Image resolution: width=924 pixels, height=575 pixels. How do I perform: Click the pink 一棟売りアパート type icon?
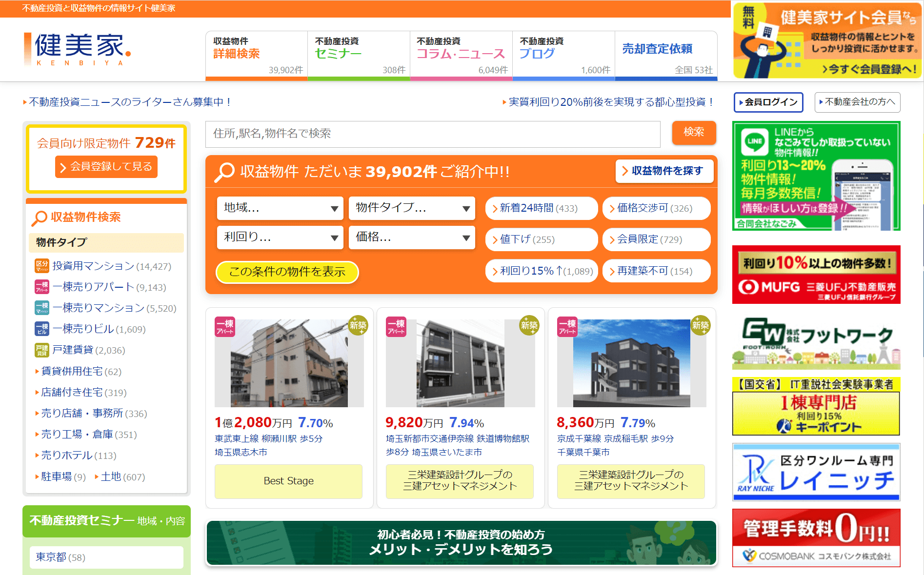point(42,287)
